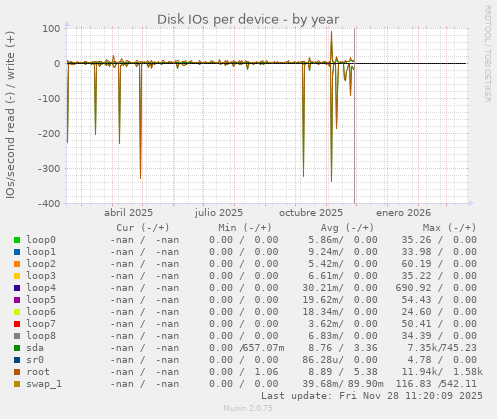The image size is (497, 419).
Task: Select the loop0 legend label
Action: [x=41, y=240]
